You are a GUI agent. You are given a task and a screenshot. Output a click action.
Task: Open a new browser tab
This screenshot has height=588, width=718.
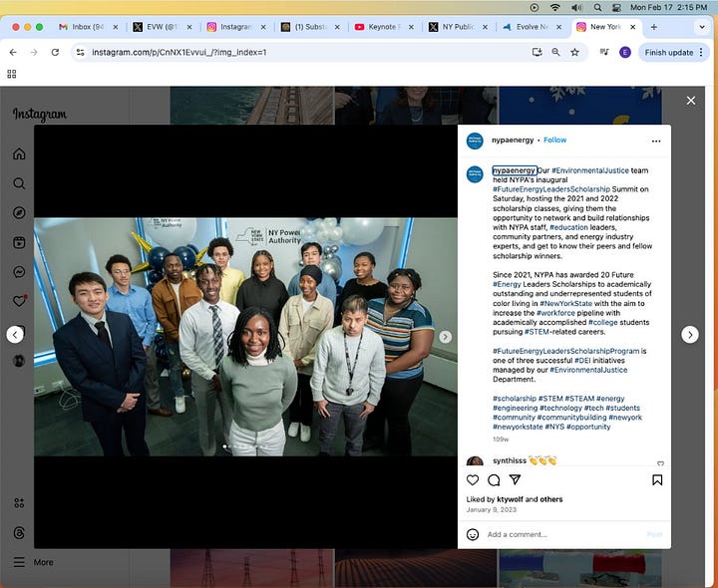click(654, 27)
